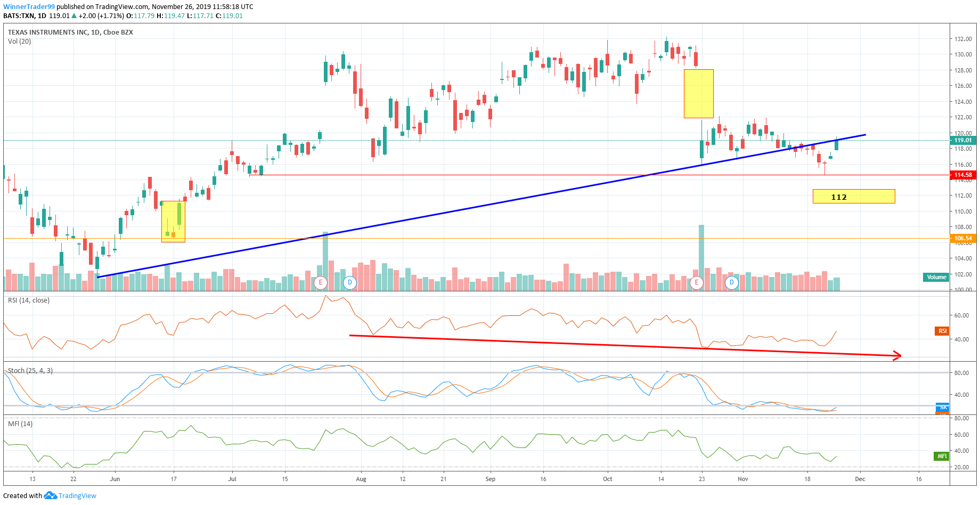980x505 pixels.
Task: Click the tall volume bar at October 23
Action: pyautogui.click(x=701, y=257)
